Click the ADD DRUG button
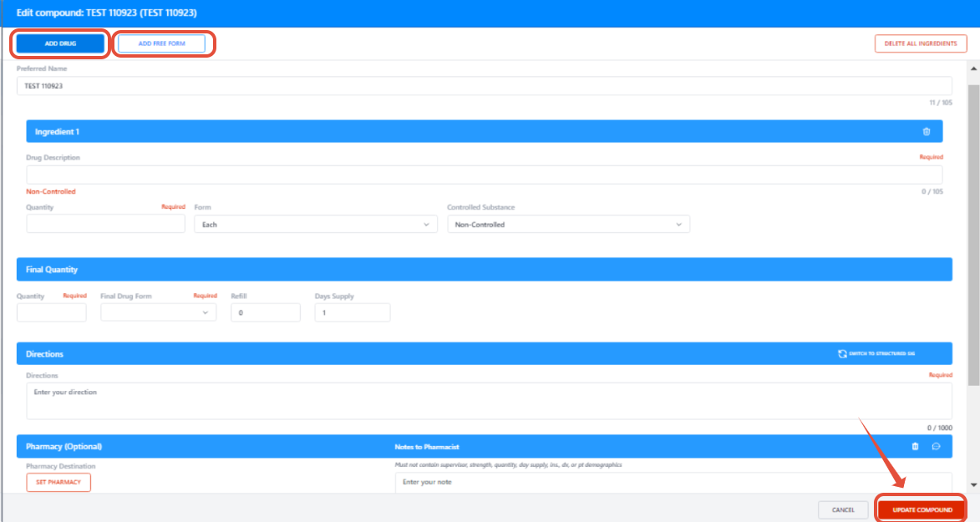The height and width of the screenshot is (522, 980). (x=61, y=43)
